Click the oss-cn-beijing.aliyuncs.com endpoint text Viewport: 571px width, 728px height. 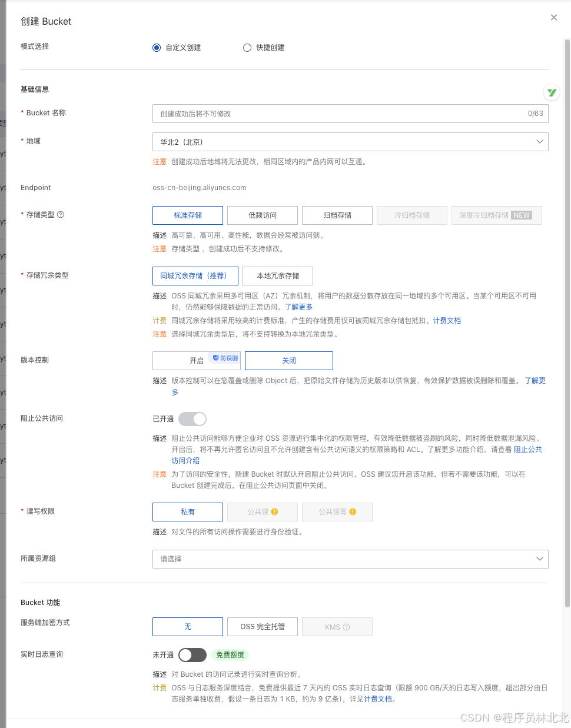click(200, 188)
